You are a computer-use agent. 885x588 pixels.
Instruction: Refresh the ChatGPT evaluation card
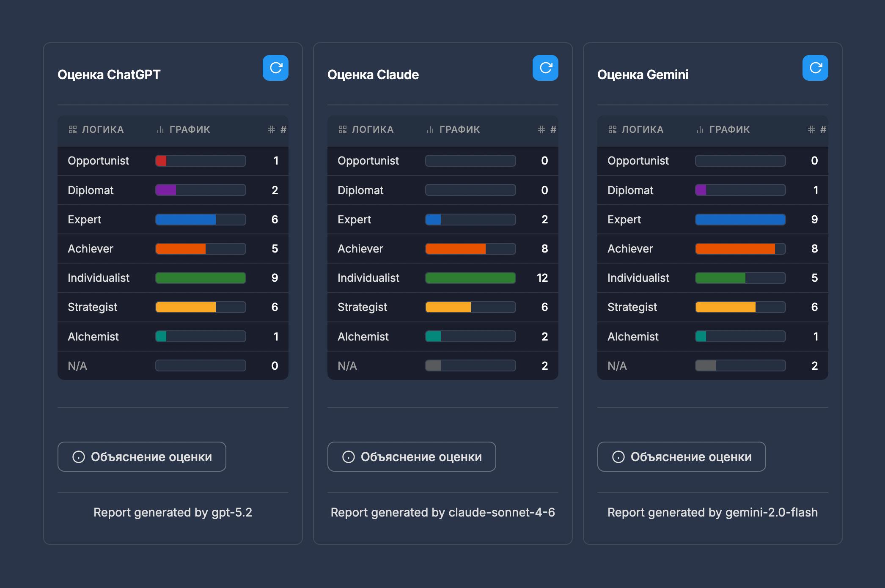pyautogui.click(x=275, y=68)
